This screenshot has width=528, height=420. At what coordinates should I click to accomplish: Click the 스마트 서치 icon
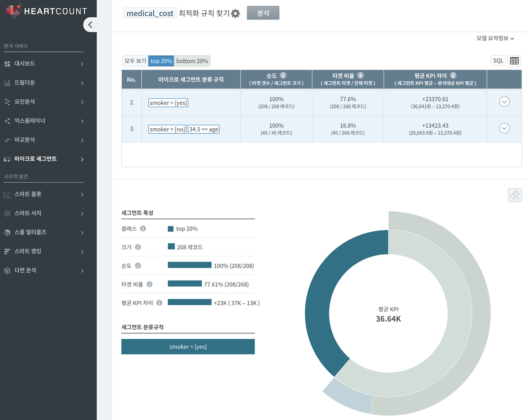pyautogui.click(x=7, y=213)
